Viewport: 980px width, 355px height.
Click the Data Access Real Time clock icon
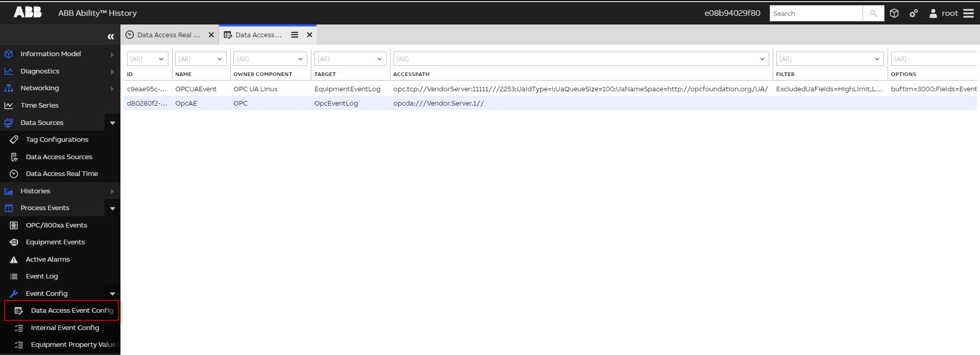14,174
